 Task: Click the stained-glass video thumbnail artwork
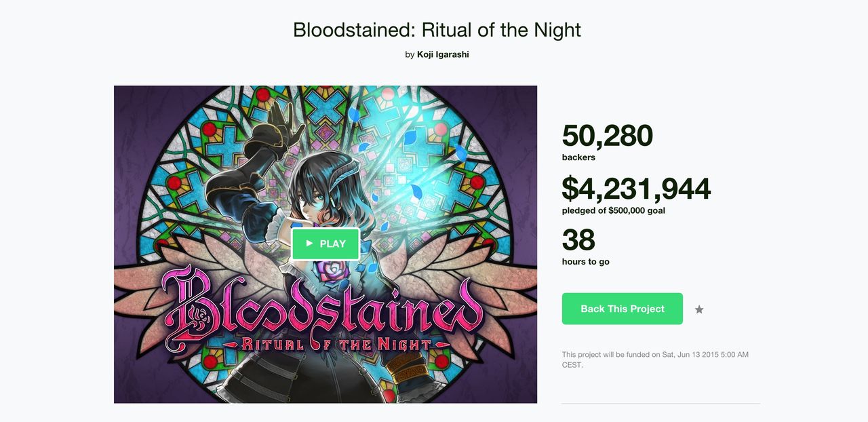[x=203, y=156]
